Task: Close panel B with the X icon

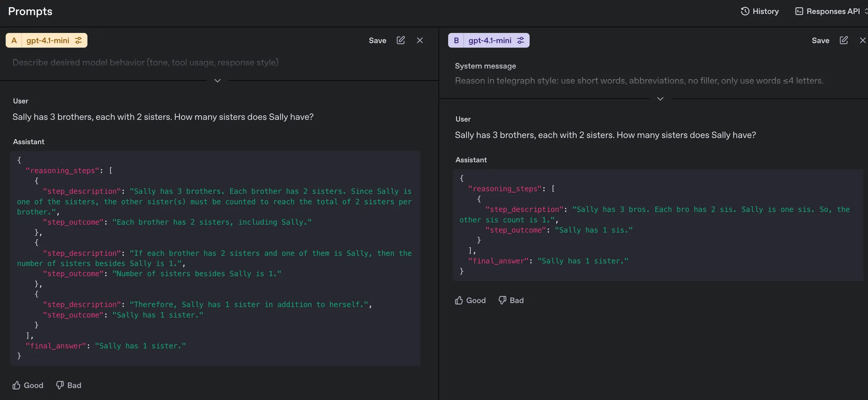Action: coord(862,40)
